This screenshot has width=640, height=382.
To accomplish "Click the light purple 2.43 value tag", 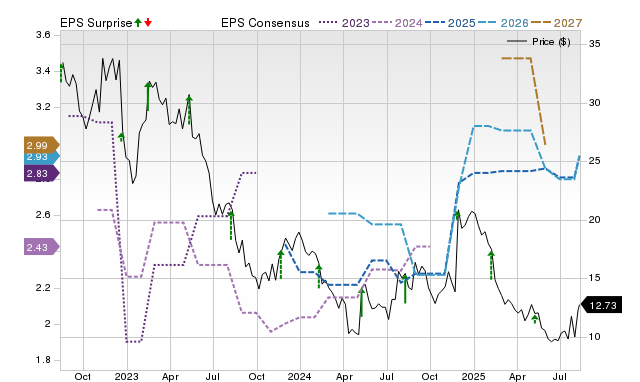I will [x=41, y=247].
